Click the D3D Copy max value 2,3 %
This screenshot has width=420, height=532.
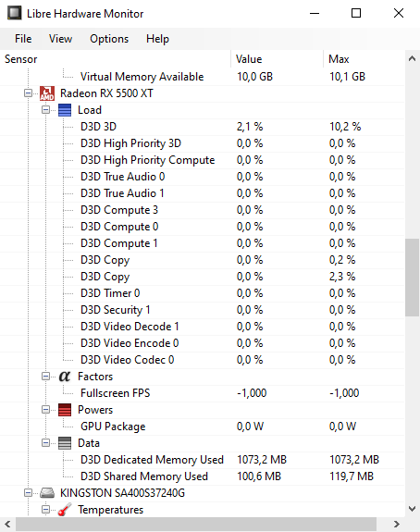point(342,277)
